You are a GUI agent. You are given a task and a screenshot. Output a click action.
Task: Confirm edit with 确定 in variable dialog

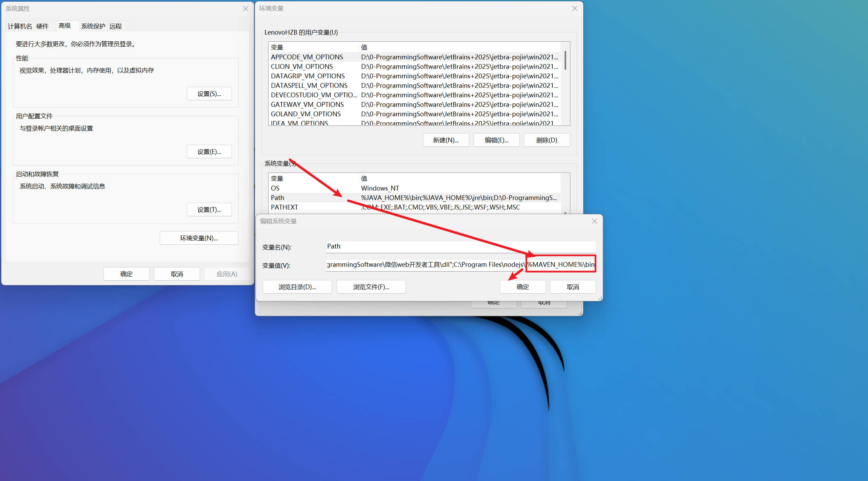(x=522, y=287)
